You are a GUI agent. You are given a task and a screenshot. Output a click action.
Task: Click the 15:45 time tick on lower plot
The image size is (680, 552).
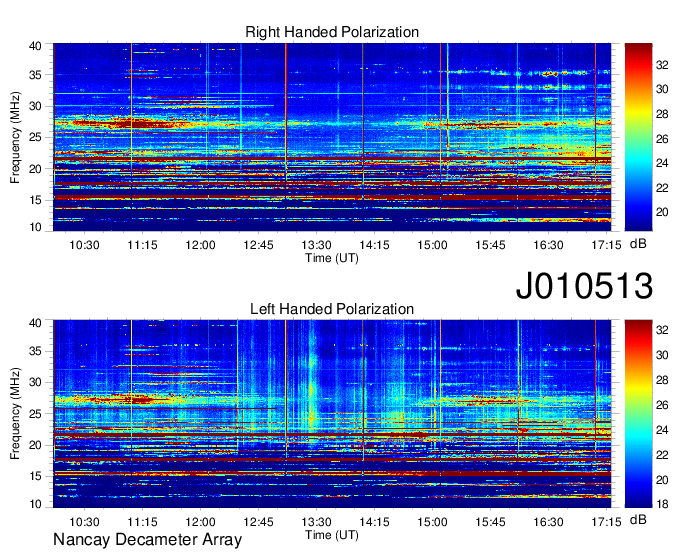[x=490, y=522]
